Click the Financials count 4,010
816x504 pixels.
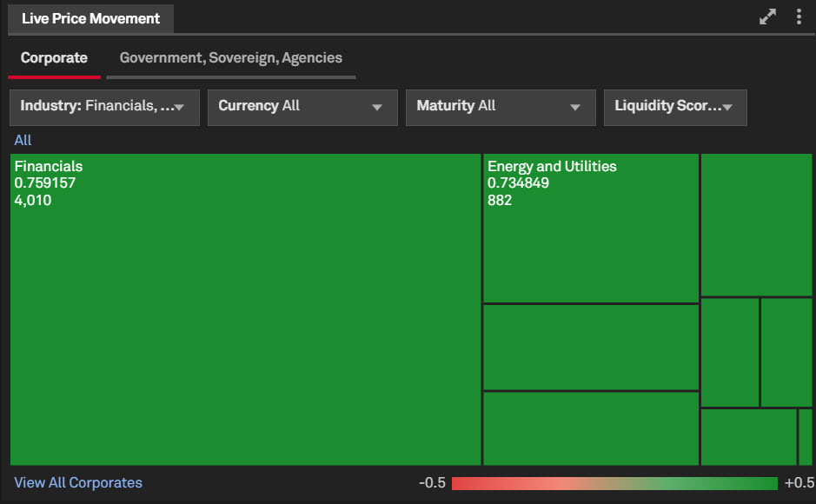point(33,200)
